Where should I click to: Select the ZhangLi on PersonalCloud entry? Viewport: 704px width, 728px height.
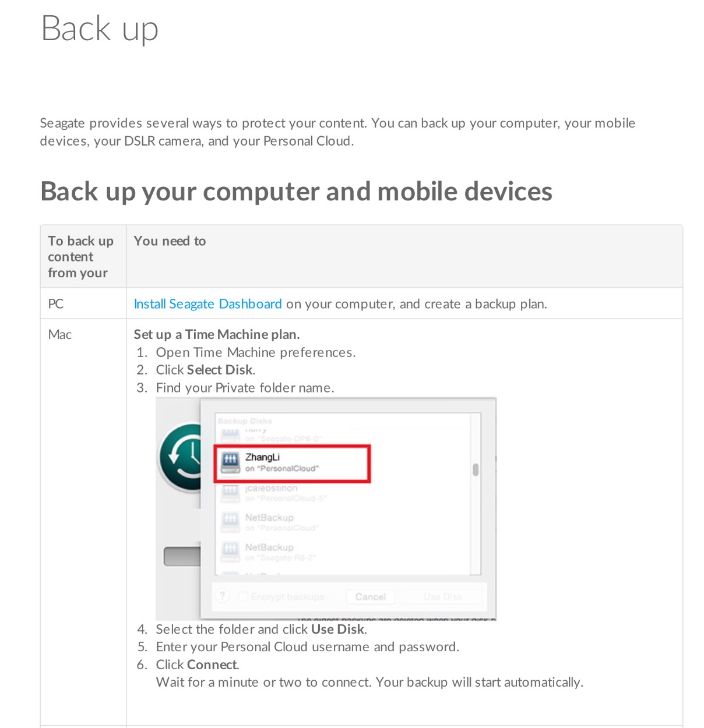tap(292, 464)
